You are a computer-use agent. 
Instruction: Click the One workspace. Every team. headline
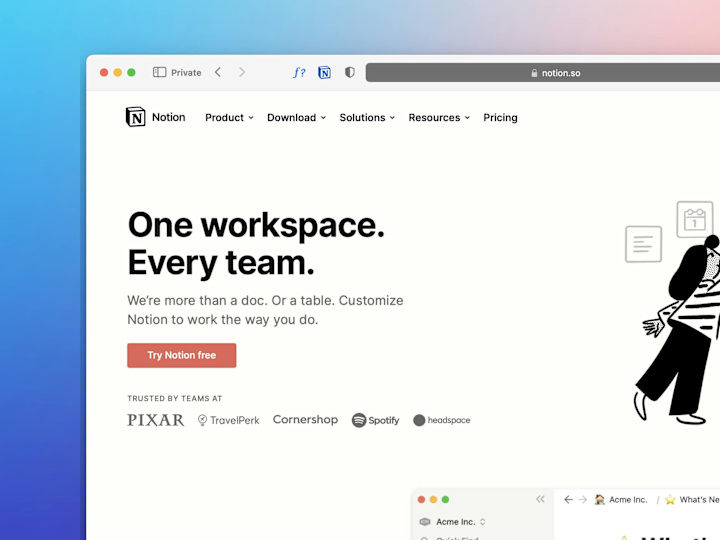256,244
